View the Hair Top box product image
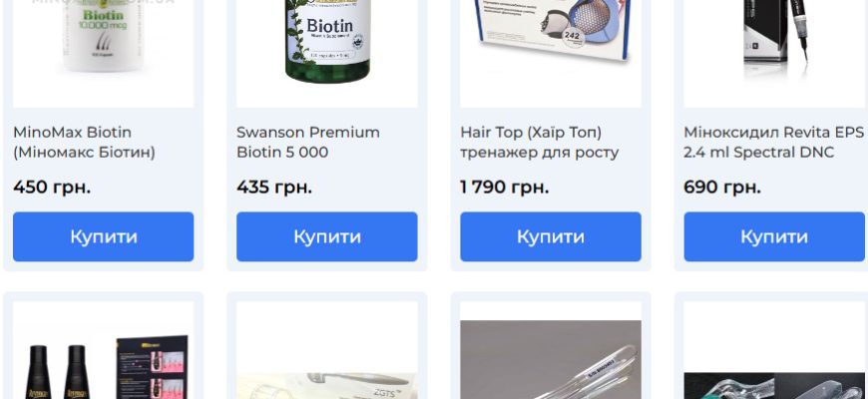868x399 pixels. (551, 54)
